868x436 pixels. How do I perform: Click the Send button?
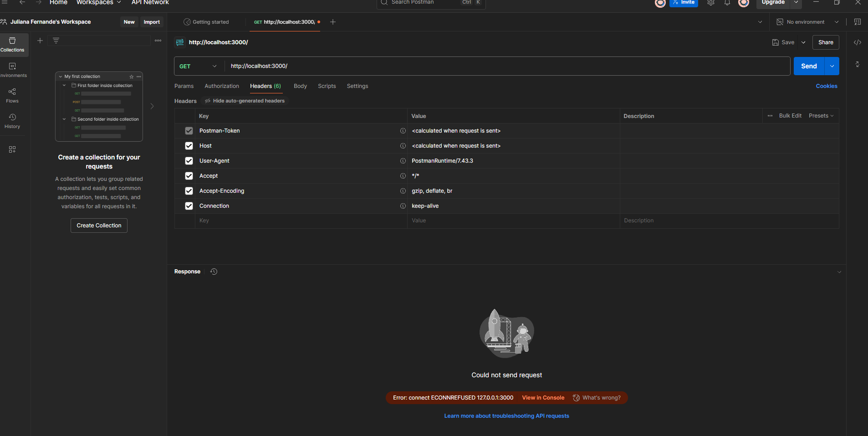tap(809, 66)
